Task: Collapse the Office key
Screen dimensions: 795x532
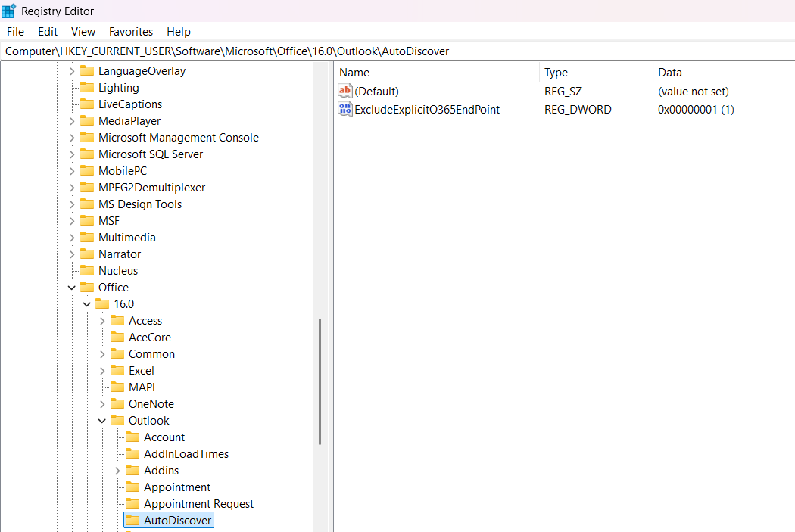Action: point(72,288)
